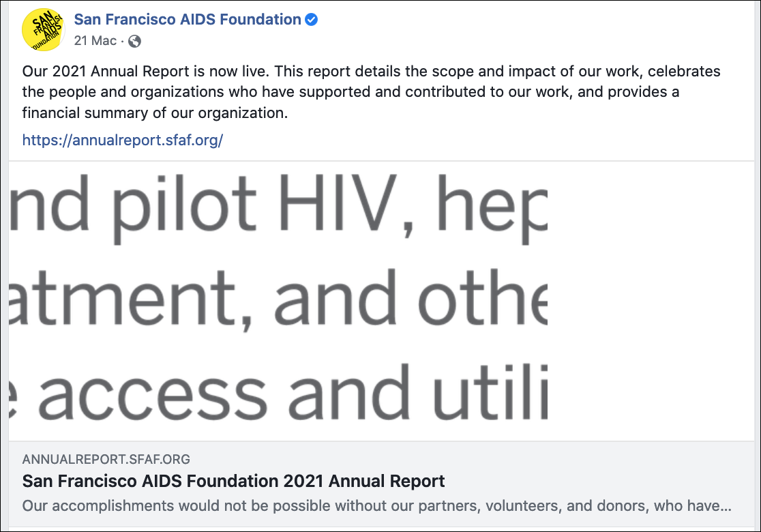Viewport: 761px width, 532px height.
Task: Click the 'atment, and othe' line in the preview
Action: coord(279,298)
